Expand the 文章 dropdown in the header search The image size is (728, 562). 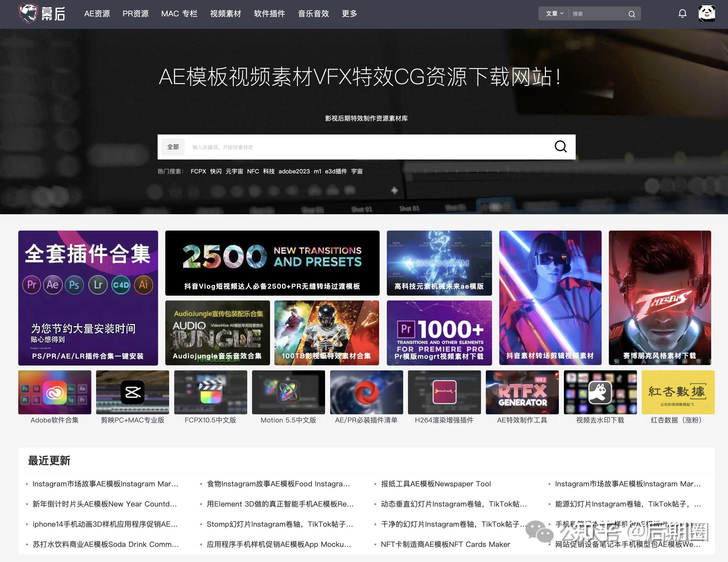click(x=554, y=14)
